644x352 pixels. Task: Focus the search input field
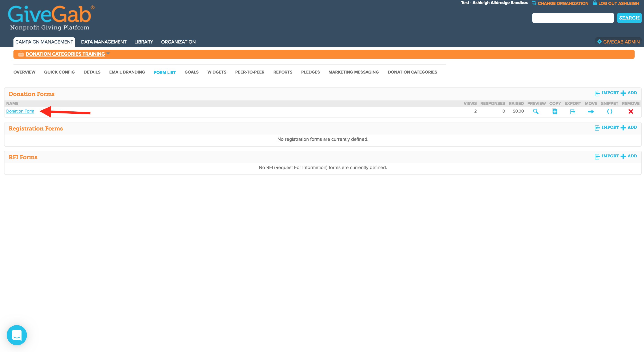(573, 18)
